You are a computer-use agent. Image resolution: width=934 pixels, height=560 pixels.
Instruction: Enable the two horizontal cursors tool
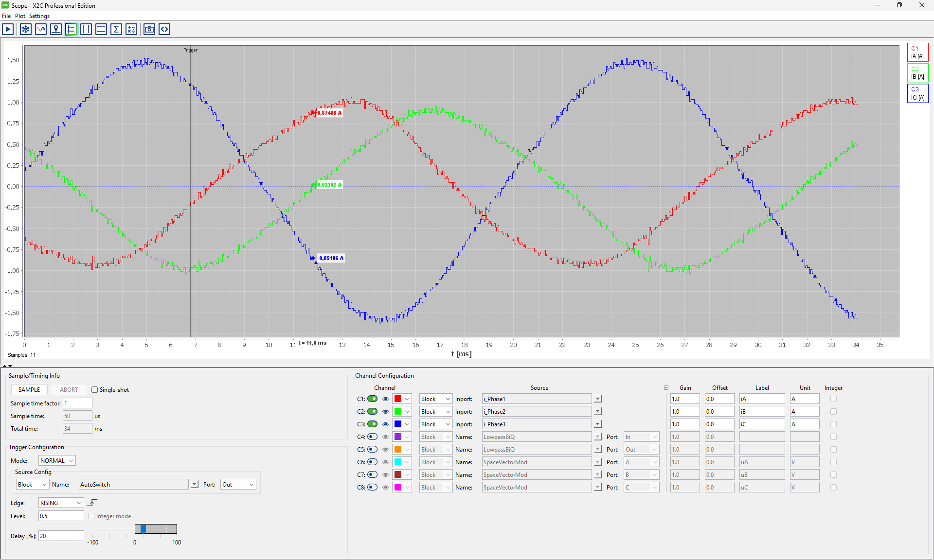click(101, 29)
